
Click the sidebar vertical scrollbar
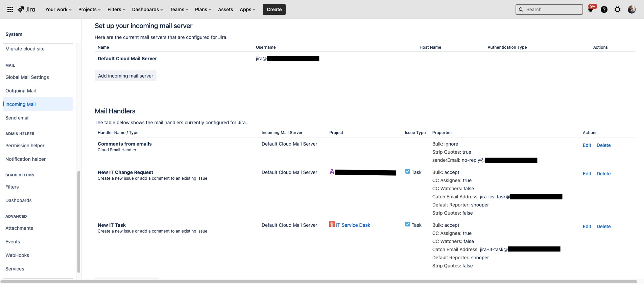tap(79, 220)
